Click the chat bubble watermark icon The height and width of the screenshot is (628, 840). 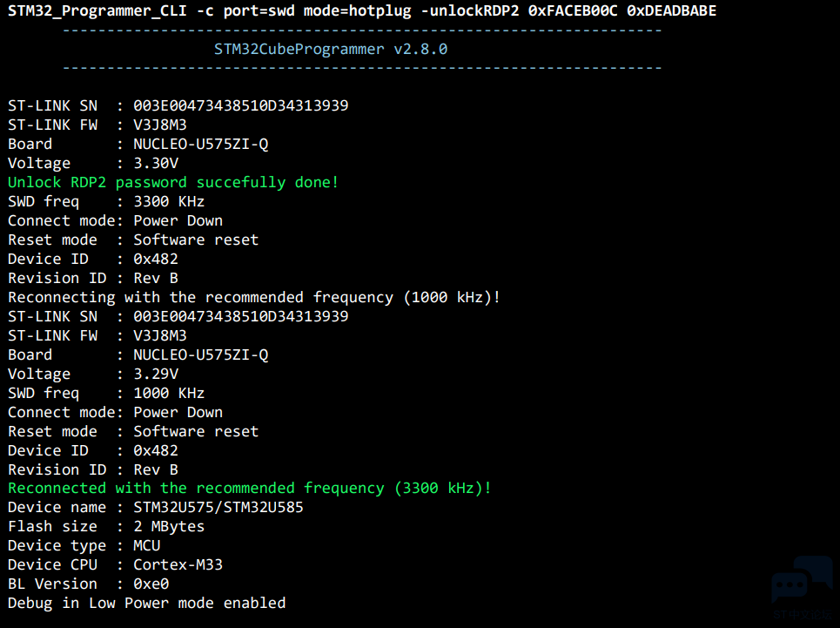(802, 581)
